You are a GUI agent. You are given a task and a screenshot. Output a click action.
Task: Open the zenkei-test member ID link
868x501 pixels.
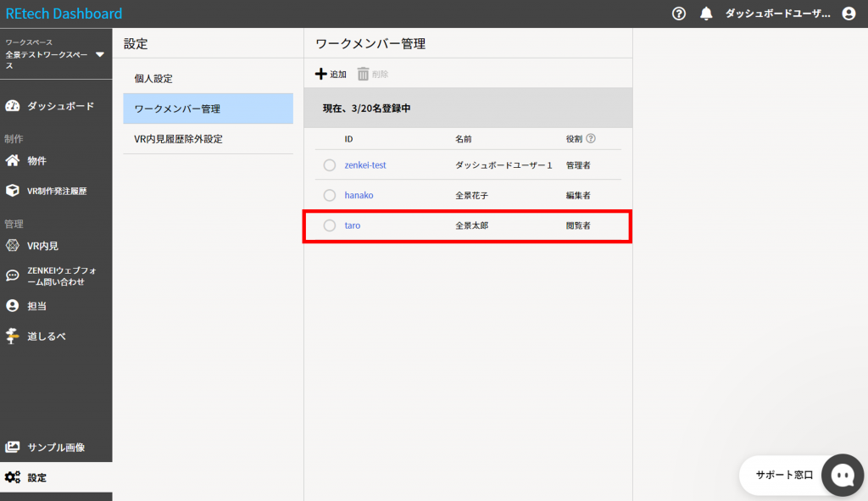[365, 165]
